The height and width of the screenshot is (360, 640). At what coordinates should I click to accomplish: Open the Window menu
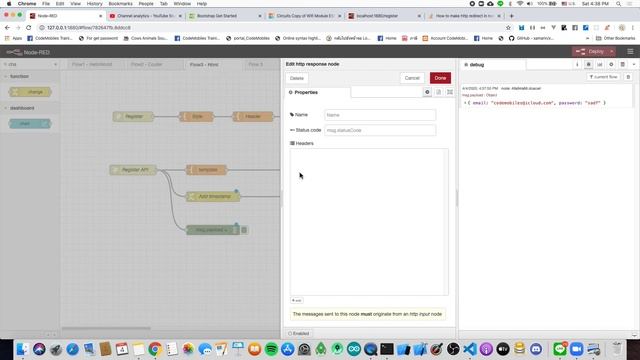coord(182,4)
